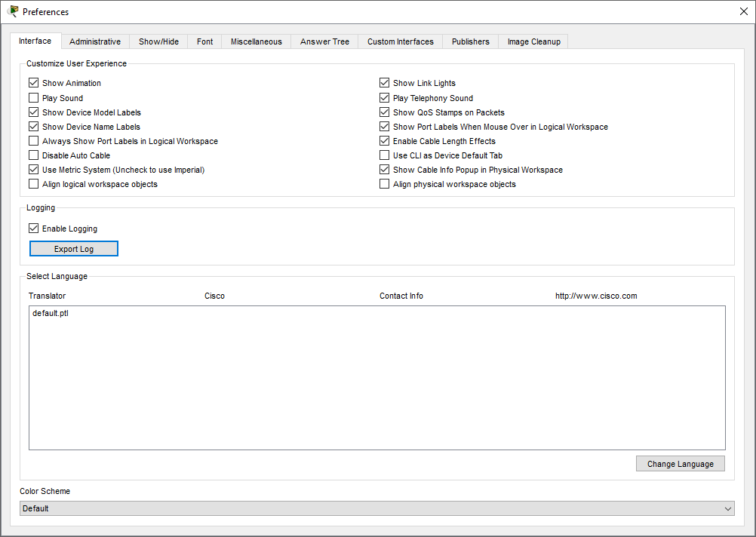Switch to the Custom Interfaces tab
This screenshot has height=537, width=756.
(400, 41)
